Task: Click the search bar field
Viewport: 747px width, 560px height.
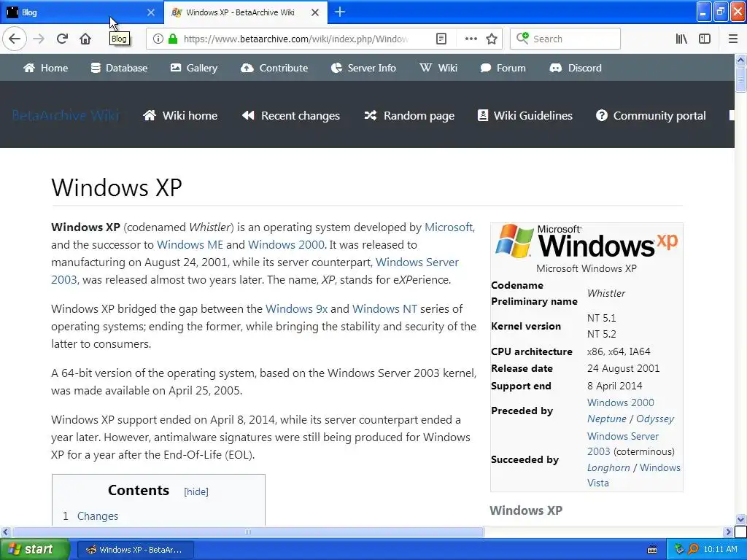Action: pyautogui.click(x=565, y=39)
